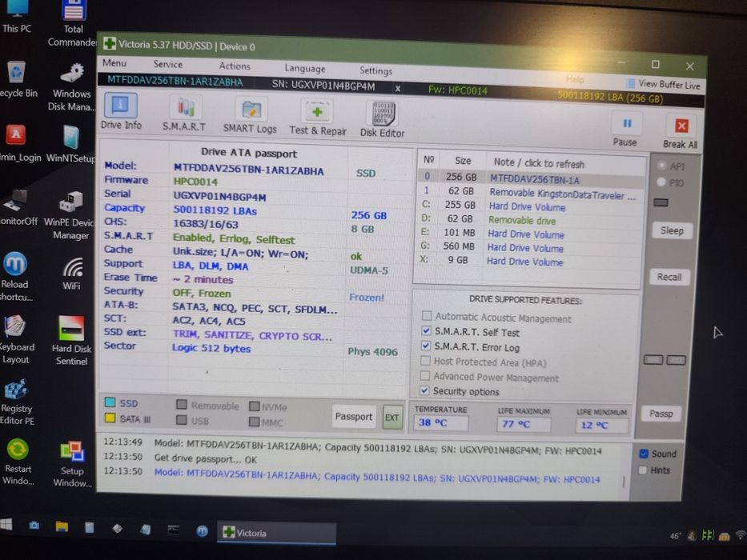
Task: Click the Passp button in side panel
Action: point(661,414)
